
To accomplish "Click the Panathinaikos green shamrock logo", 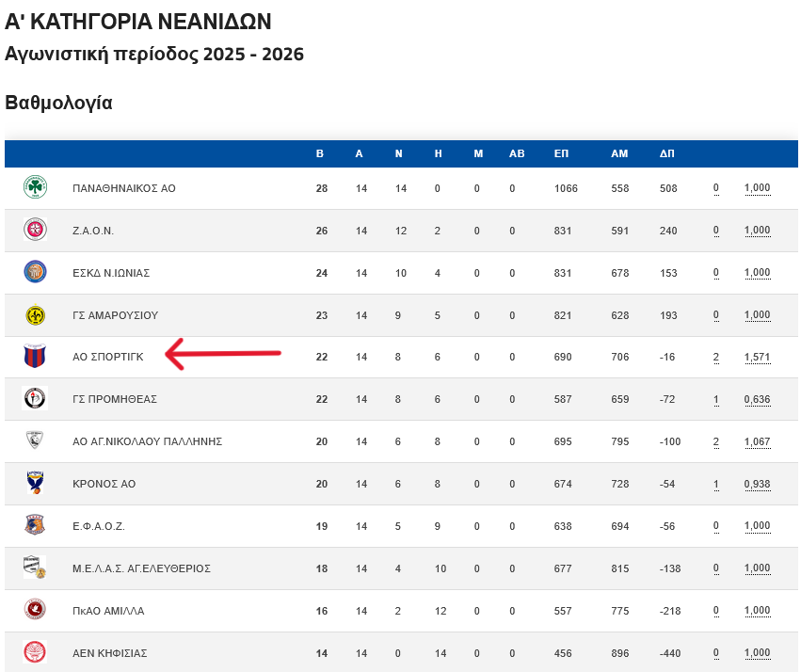I will [x=35, y=188].
